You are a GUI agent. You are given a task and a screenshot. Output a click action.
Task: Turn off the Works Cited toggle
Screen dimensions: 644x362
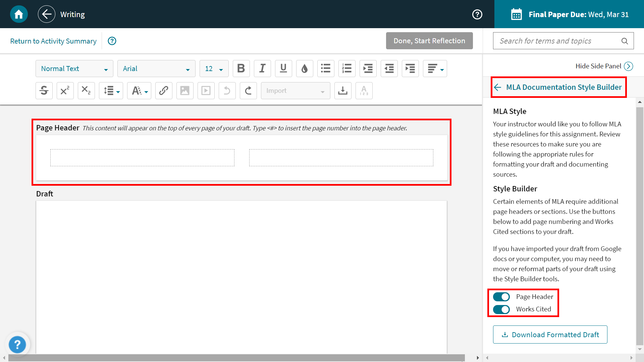501,309
